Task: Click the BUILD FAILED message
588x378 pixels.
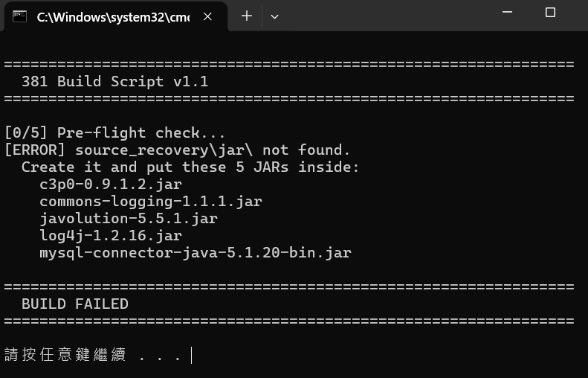Action: 75,304
